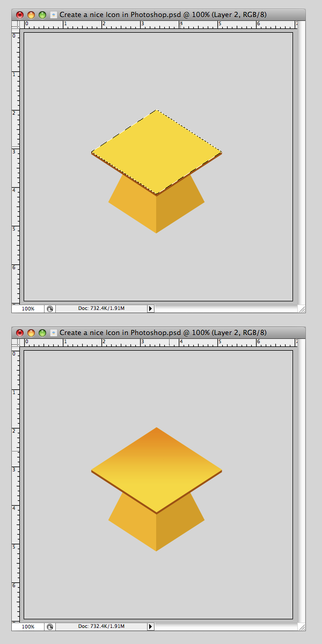Click the title text of the window with the gradient diamond

(x=163, y=333)
